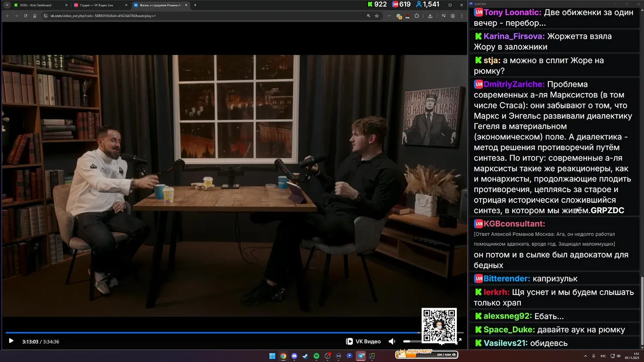Open the Chrome three-dot menu
Viewport: 644px width, 362px height.
[x=462, y=16]
